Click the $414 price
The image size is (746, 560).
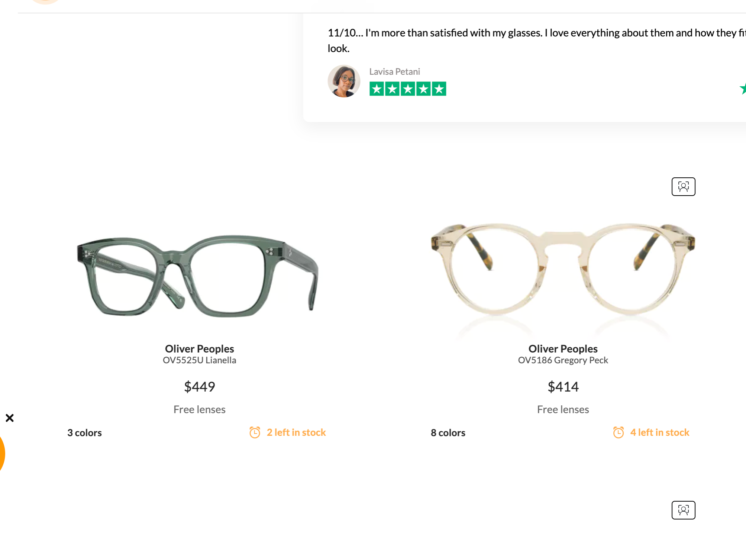click(x=563, y=387)
